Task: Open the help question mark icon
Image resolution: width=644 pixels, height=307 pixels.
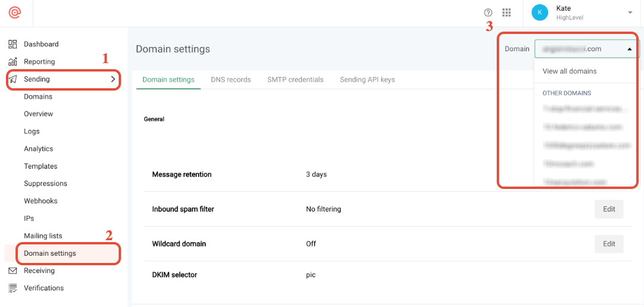Action: 488,13
